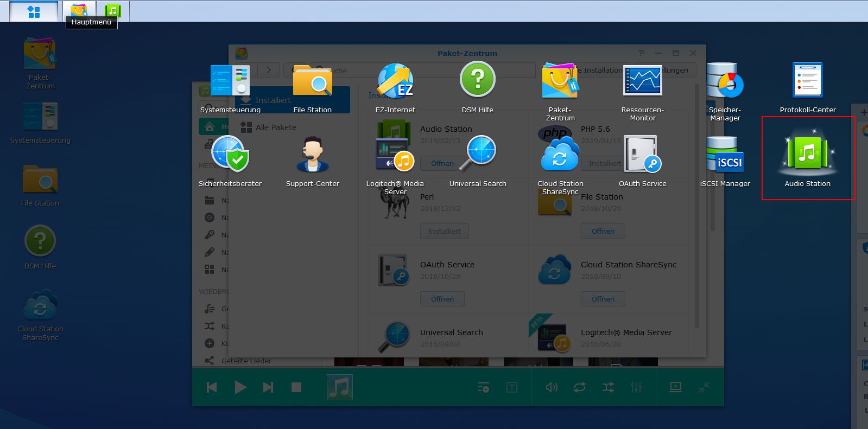
Task: Skip to previous track in Audio Station
Action: click(212, 387)
